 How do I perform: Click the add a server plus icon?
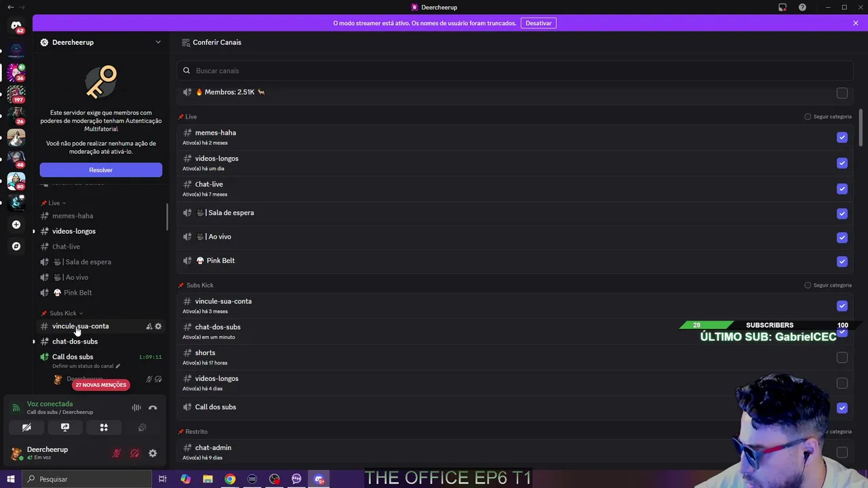tap(16, 224)
